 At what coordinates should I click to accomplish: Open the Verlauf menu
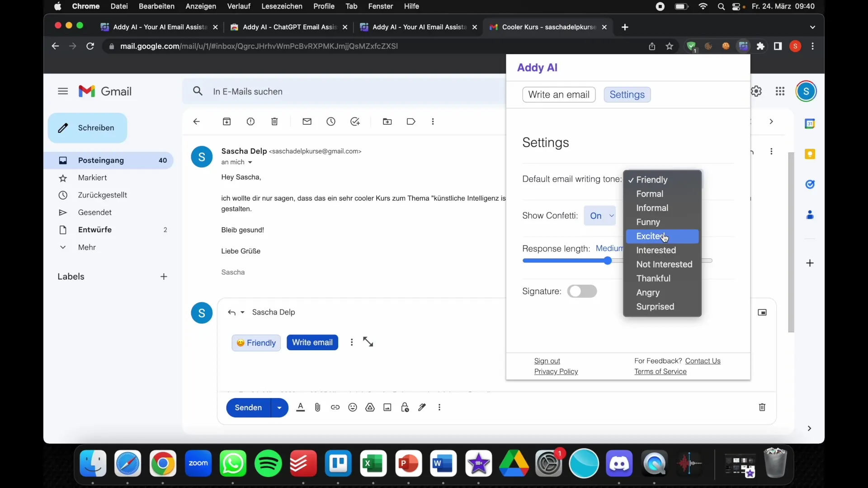[x=239, y=6]
